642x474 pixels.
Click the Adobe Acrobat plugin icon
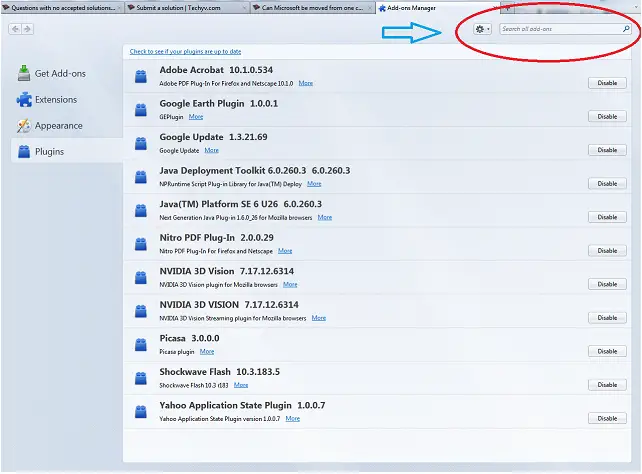pyautogui.click(x=141, y=77)
